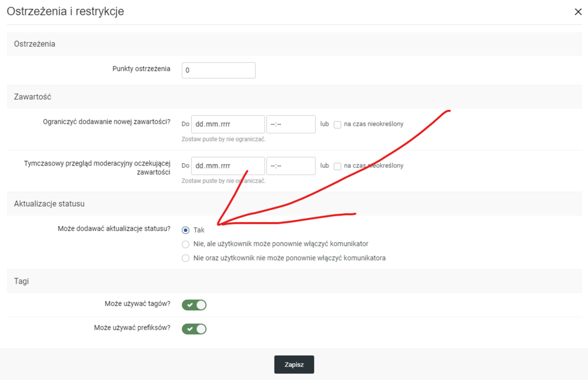Focus the date field for temporary moderation review
The width and height of the screenshot is (588, 380).
click(228, 166)
